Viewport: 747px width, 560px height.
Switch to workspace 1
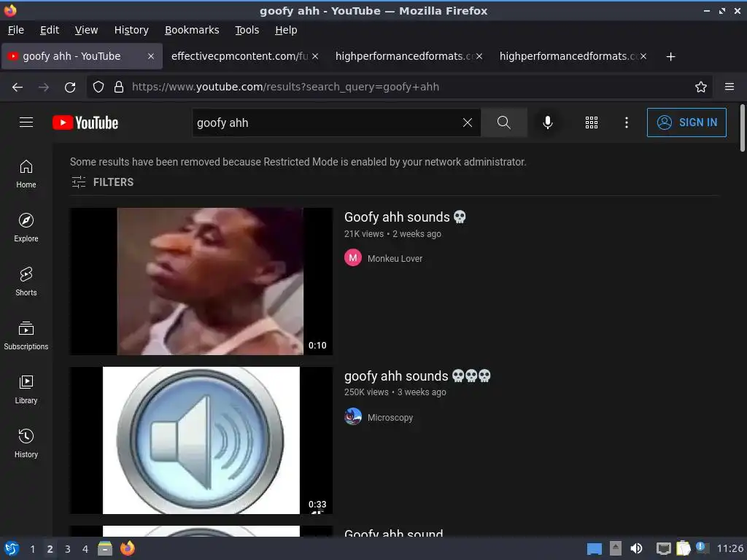point(32,549)
